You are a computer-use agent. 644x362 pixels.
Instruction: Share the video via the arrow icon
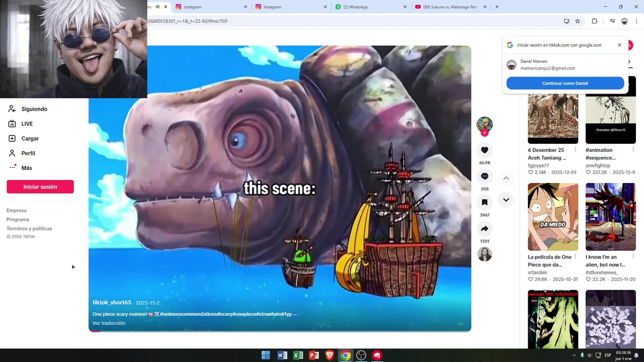485,229
